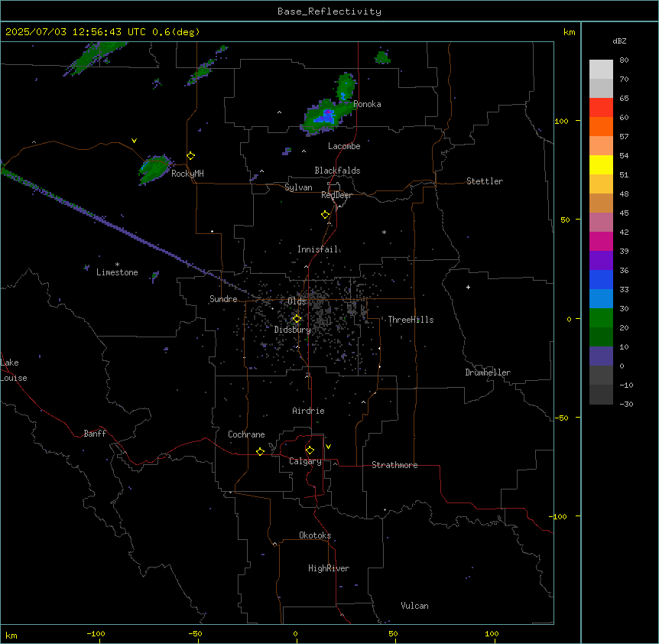Select the bright green 20-30 dBZ swatch
This screenshot has width=659, height=644.
tap(601, 318)
